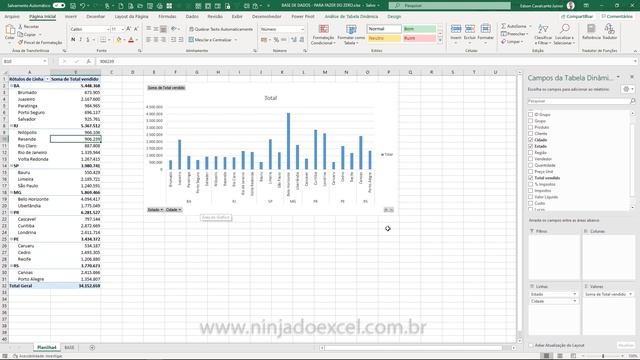Click the Pesquisar box in title bar
640x360 pixels.
[x=449, y=6]
